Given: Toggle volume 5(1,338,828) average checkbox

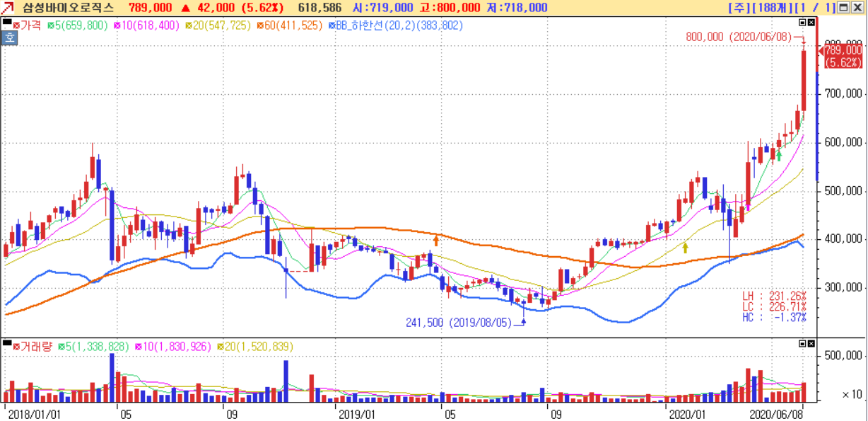Looking at the screenshot, I should [x=61, y=346].
